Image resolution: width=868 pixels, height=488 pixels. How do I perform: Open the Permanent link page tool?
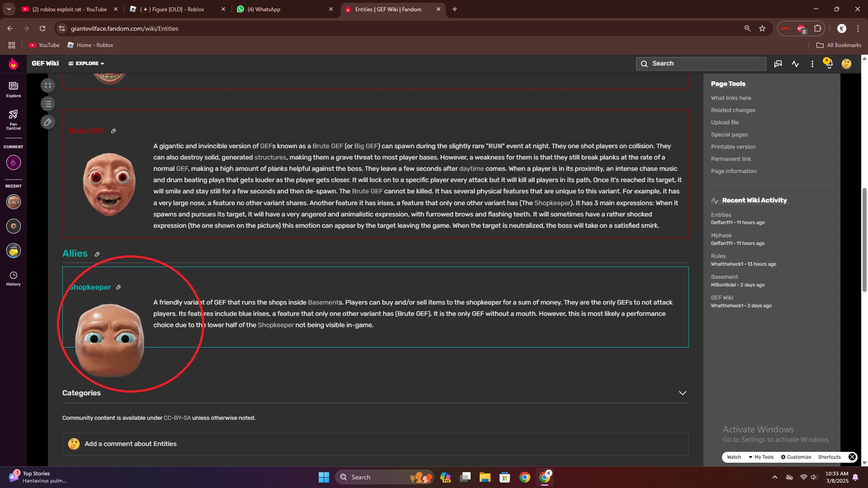point(731,159)
